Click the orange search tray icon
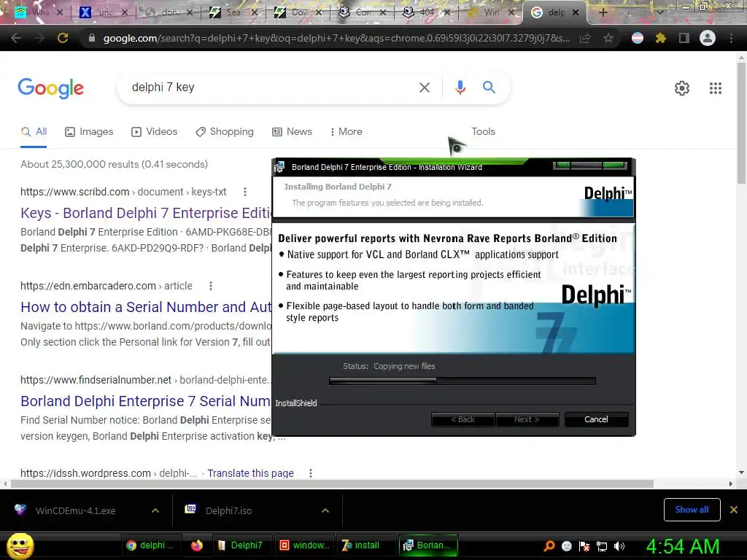 click(x=549, y=545)
